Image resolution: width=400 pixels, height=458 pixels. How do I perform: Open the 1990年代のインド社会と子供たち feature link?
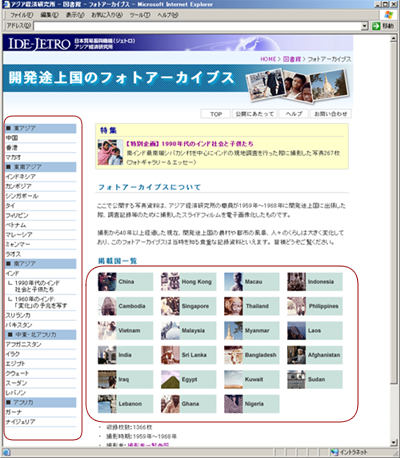coord(190,144)
